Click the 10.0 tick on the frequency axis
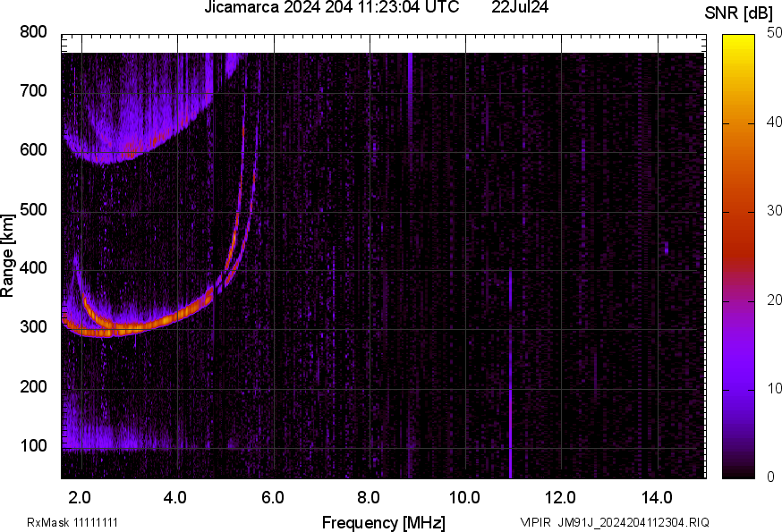Image resolution: width=782 pixels, height=532 pixels. click(x=464, y=496)
